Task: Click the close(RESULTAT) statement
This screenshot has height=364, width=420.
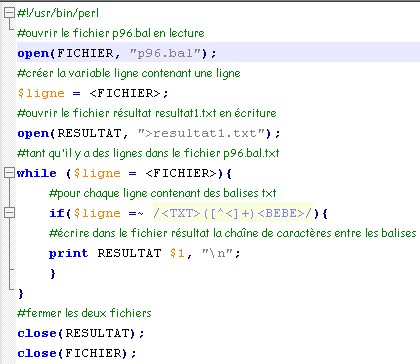Action: (81, 333)
